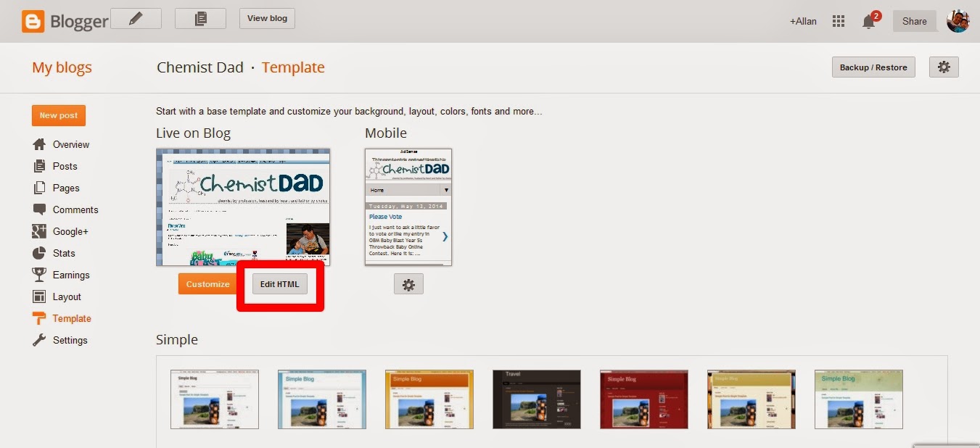Go to Overview section
Screen dimensions: 980x448
[71, 144]
